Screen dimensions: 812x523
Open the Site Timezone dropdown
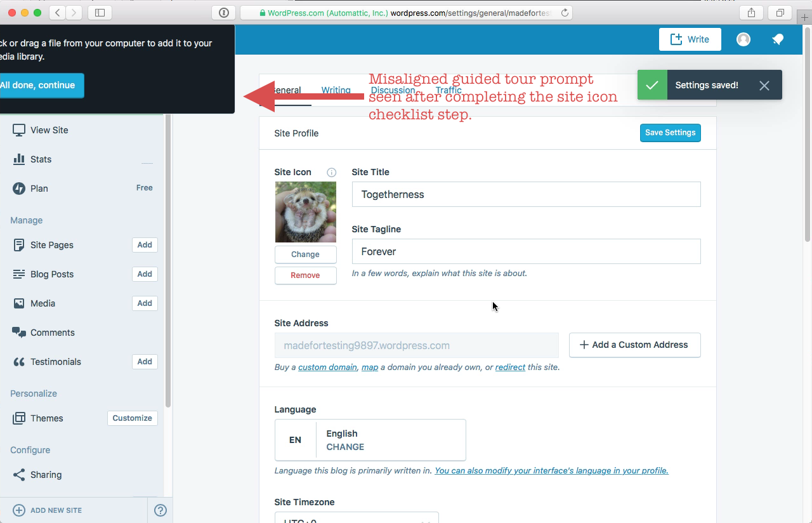pyautogui.click(x=357, y=518)
